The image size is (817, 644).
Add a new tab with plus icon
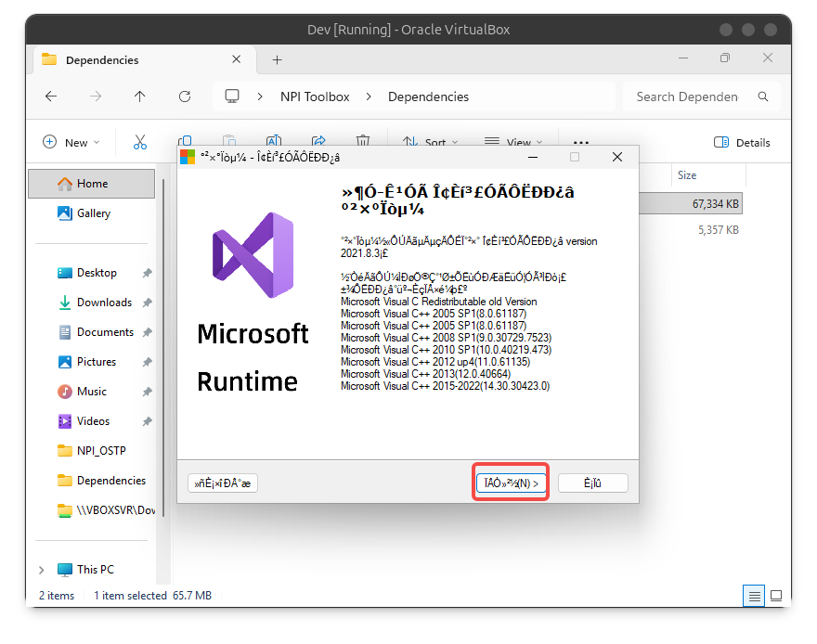278,60
